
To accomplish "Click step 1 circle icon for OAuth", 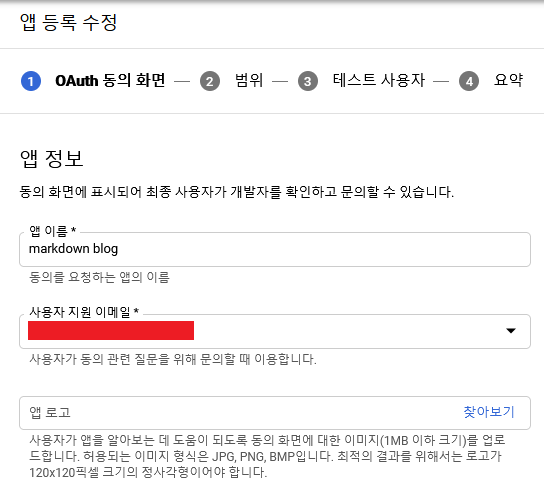I will pyautogui.click(x=31, y=81).
